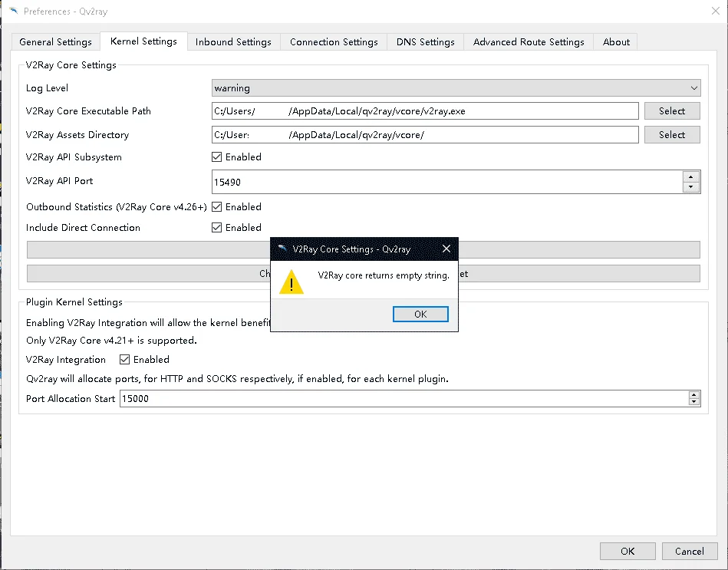
Task: Click the V2Ray API Port field
Action: [x=446, y=182]
